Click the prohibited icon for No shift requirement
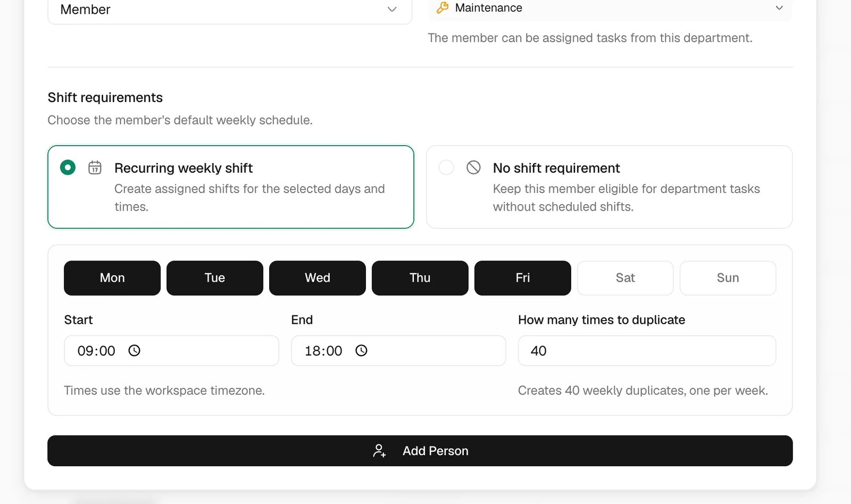The width and height of the screenshot is (851, 504). [x=473, y=167]
